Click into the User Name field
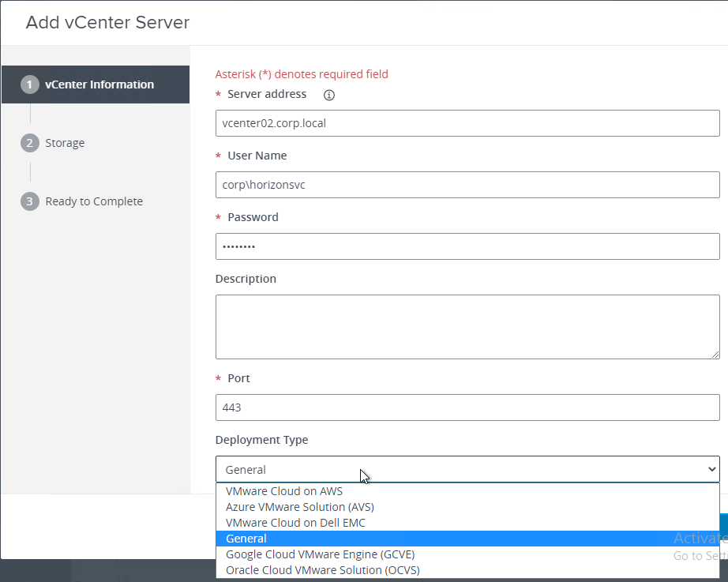 (467, 185)
